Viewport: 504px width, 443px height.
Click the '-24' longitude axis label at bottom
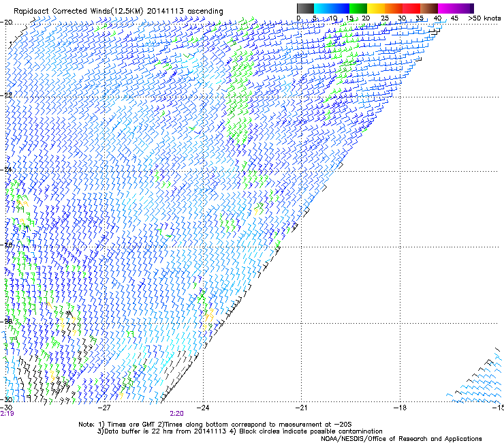[x=203, y=408]
